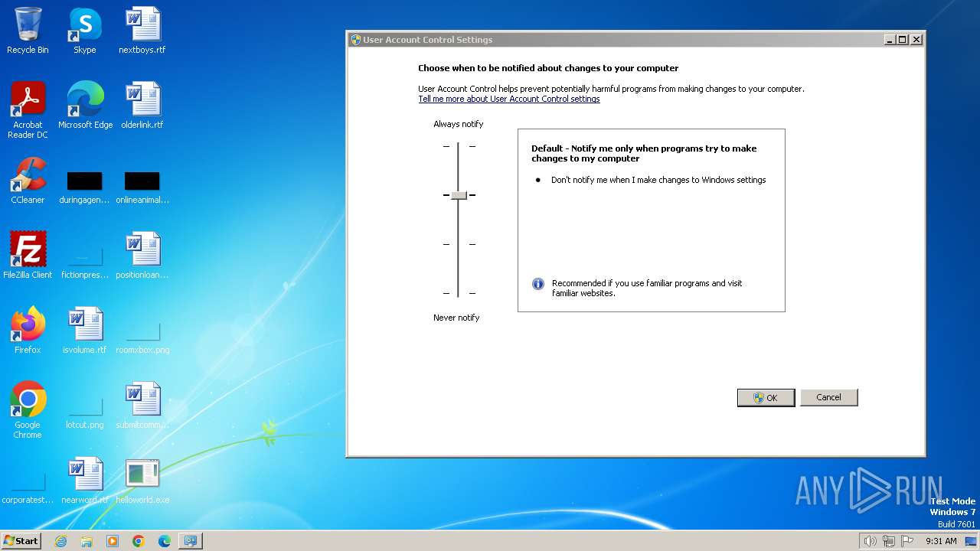This screenshot has width=980, height=551.
Task: Launch the Microsoft Edge desktop shortcut
Action: 85,106
